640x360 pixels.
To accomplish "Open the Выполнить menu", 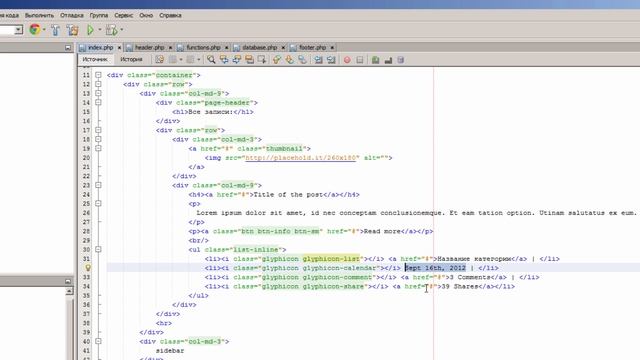I will (x=39, y=16).
